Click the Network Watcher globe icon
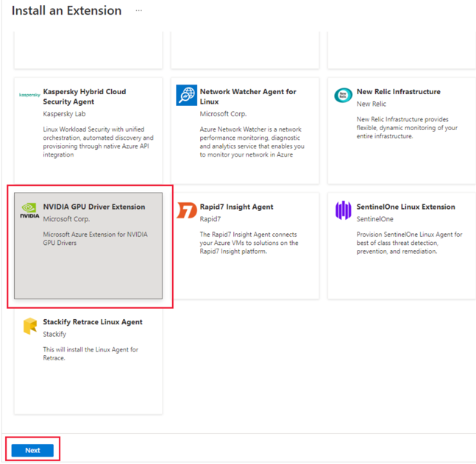 click(x=186, y=95)
